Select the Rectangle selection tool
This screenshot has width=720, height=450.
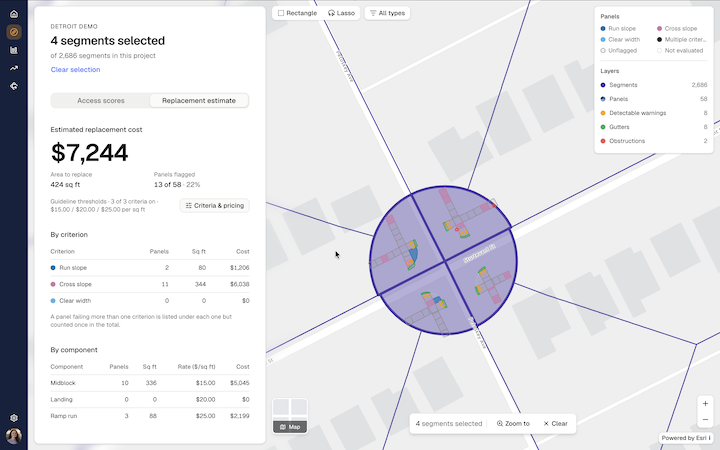(297, 13)
